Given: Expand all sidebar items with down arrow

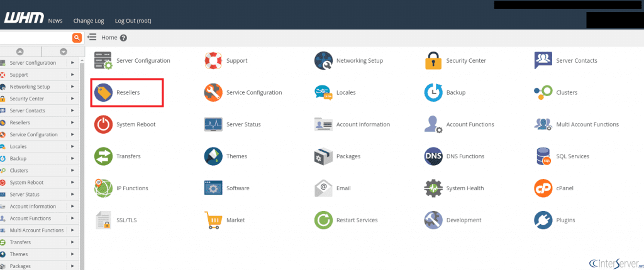Looking at the screenshot, I should pos(63,51).
